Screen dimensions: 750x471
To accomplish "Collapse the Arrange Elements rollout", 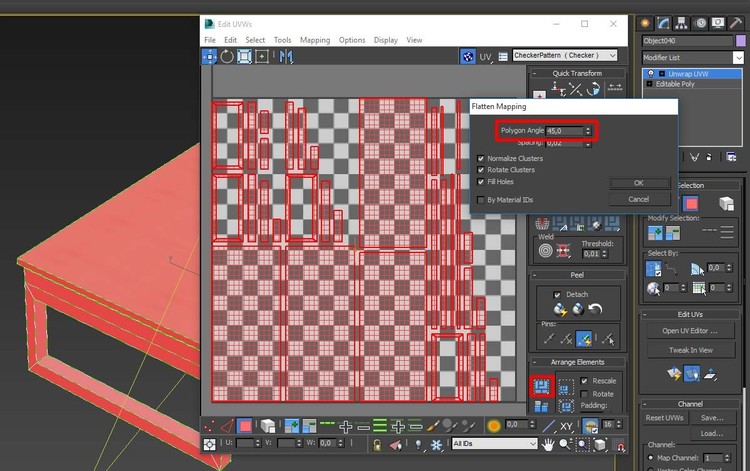I will pyautogui.click(x=534, y=362).
